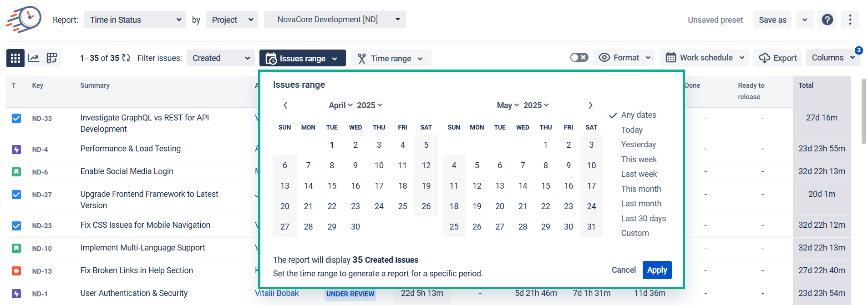Switch to the grid table view icon
The height and width of the screenshot is (305, 868).
point(15,58)
